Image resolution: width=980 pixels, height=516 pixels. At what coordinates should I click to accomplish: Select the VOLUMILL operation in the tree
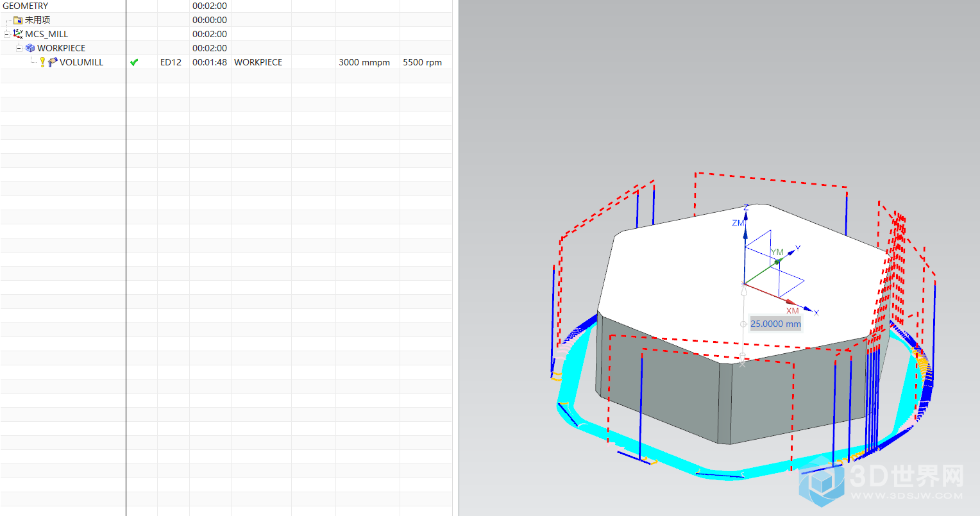pos(81,62)
